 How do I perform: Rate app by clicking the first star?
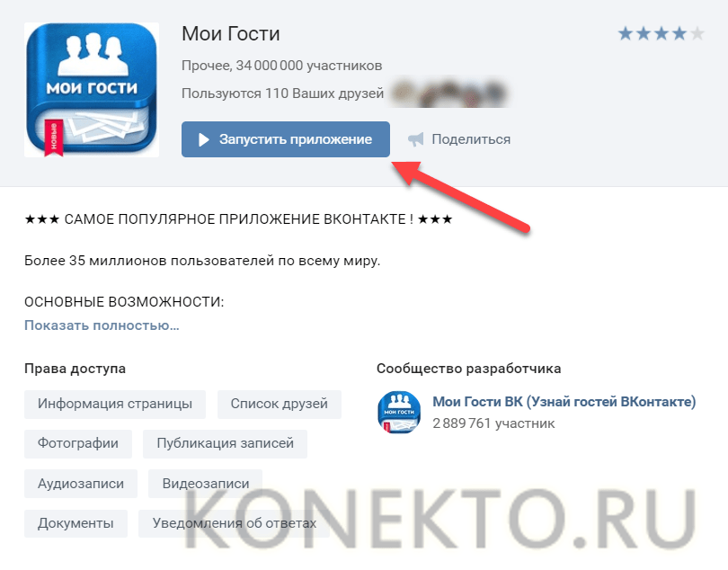[x=626, y=33]
